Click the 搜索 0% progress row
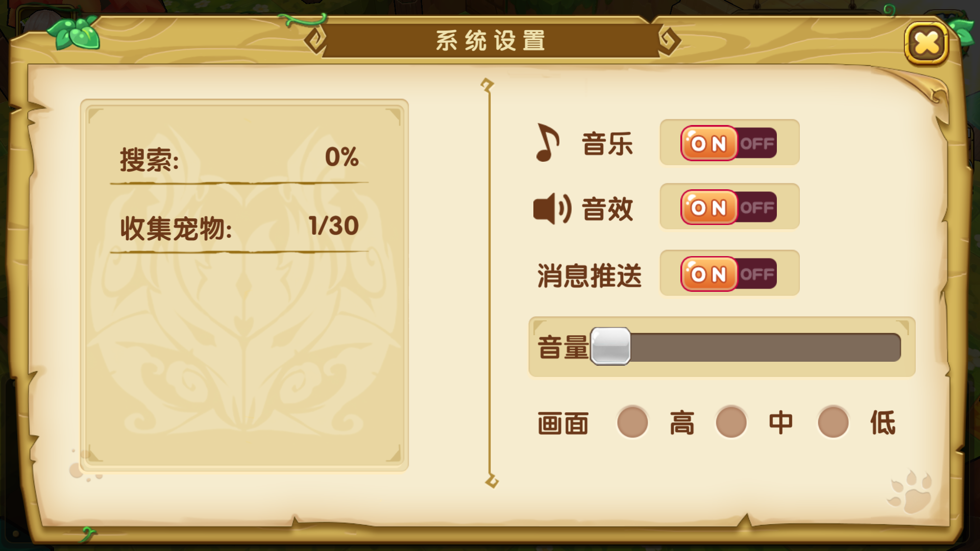Screen dimensions: 980x551 (239, 158)
